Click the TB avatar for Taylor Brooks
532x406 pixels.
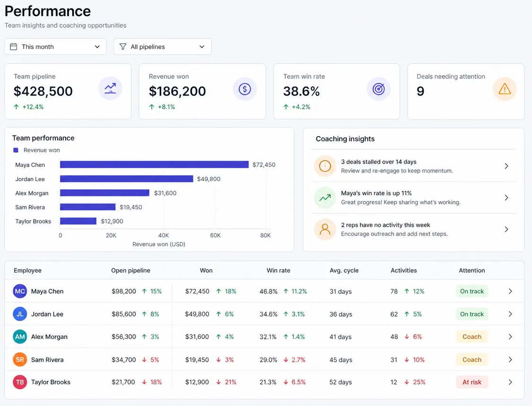[20, 382]
